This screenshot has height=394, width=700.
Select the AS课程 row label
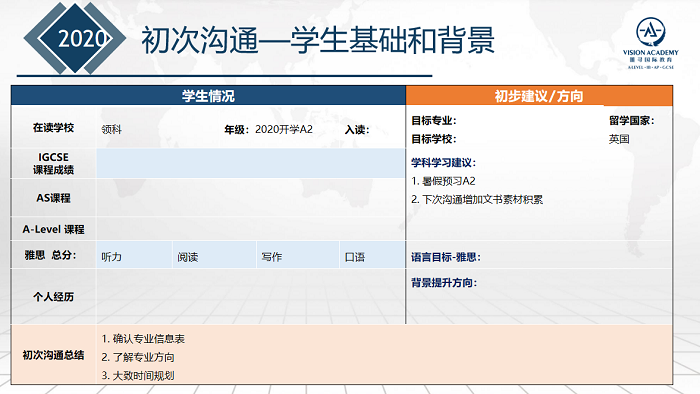[53, 198]
